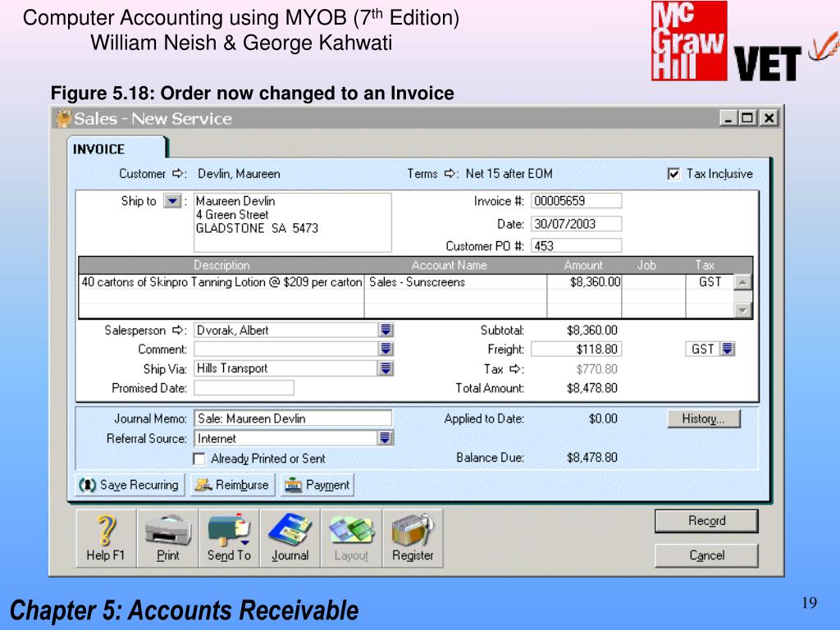The height and width of the screenshot is (630, 840).
Task: Close the Sales - New Service window
Action: pyautogui.click(x=769, y=118)
